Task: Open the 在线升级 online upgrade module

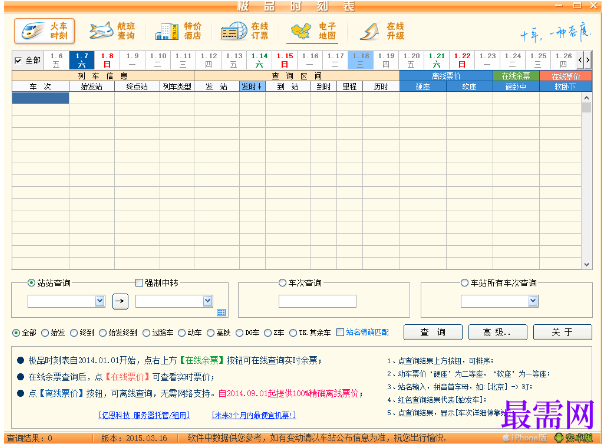Action: click(381, 31)
